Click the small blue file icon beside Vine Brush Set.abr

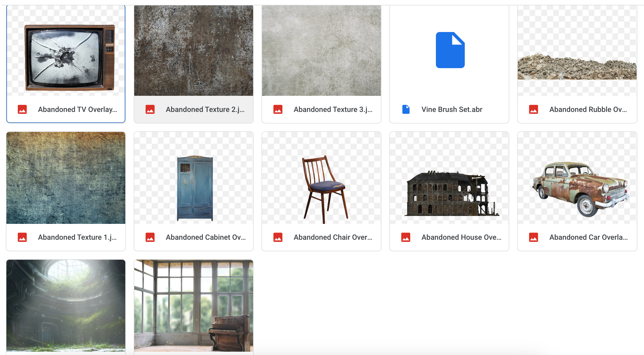(406, 109)
